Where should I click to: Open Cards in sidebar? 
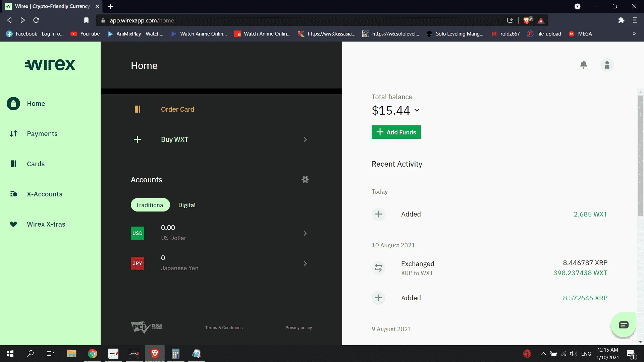coord(36,164)
